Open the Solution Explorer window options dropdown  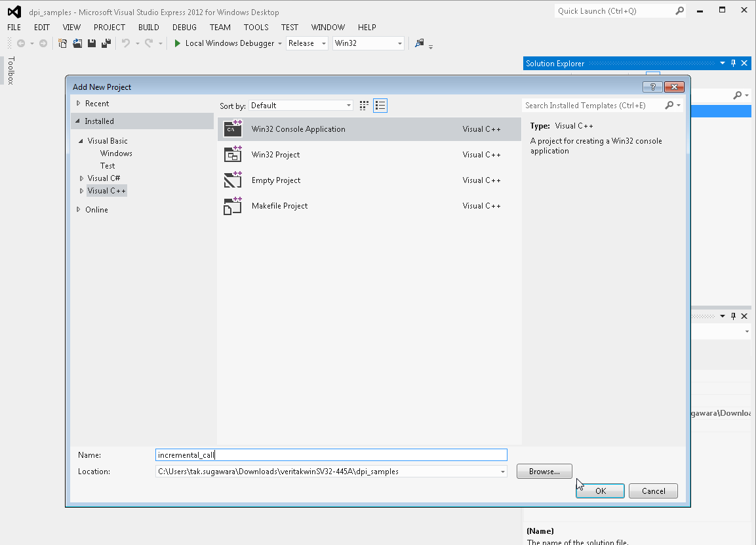click(723, 63)
